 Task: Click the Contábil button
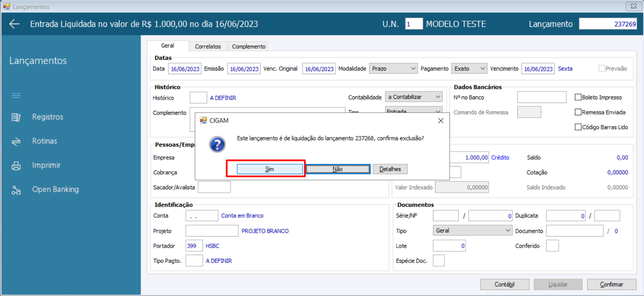pos(505,284)
